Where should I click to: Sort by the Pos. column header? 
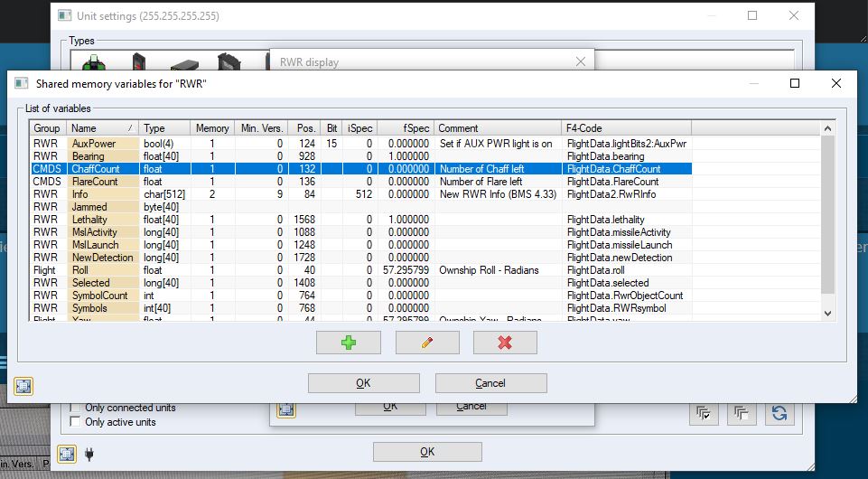click(x=304, y=128)
